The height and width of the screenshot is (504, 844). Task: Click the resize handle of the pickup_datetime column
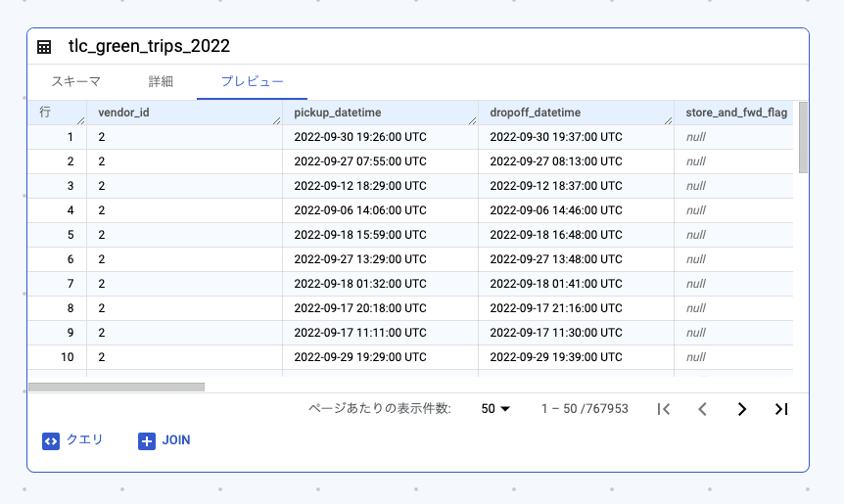(x=473, y=120)
